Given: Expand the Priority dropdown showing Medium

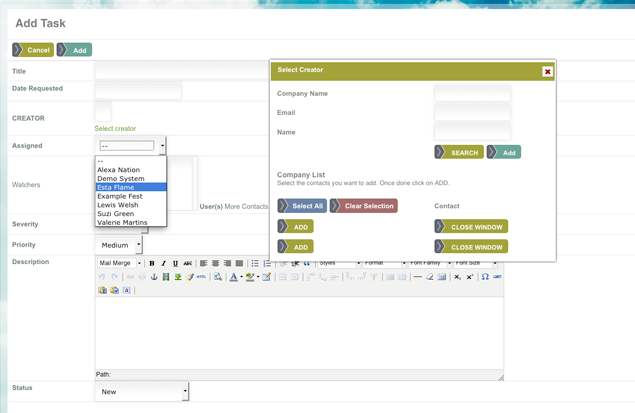Looking at the screenshot, I should coord(120,245).
